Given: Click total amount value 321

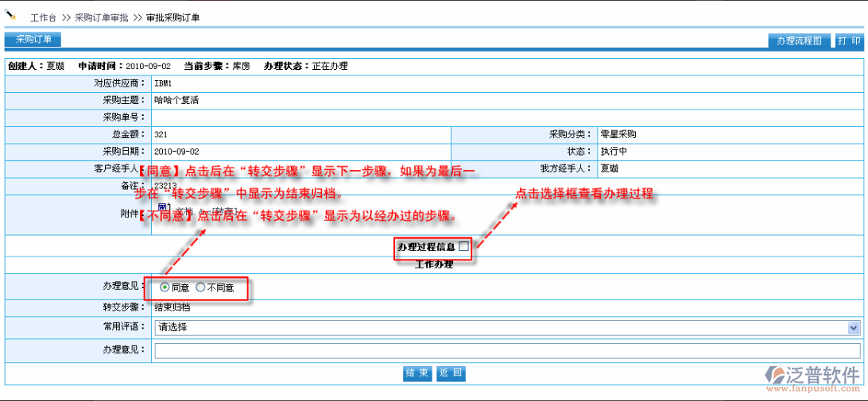Looking at the screenshot, I should coord(161,134).
